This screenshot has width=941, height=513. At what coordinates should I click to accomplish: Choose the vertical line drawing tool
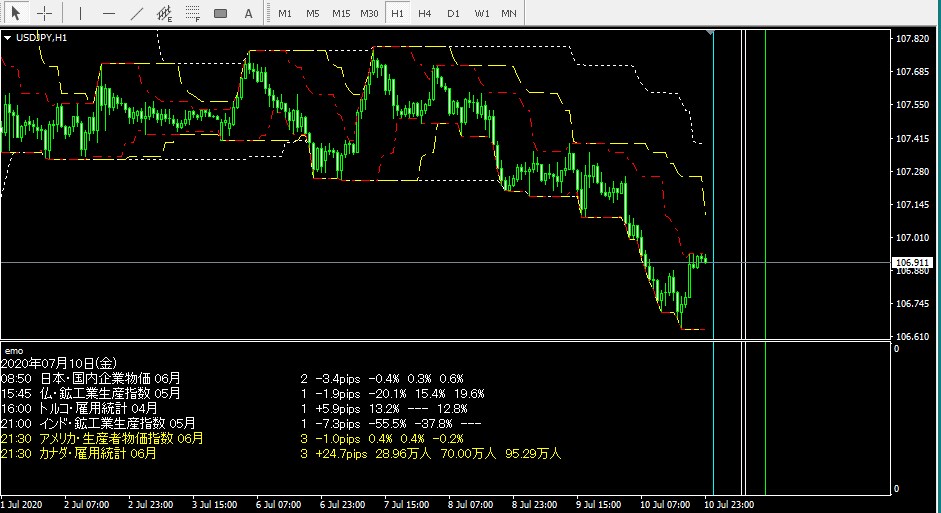tap(80, 13)
